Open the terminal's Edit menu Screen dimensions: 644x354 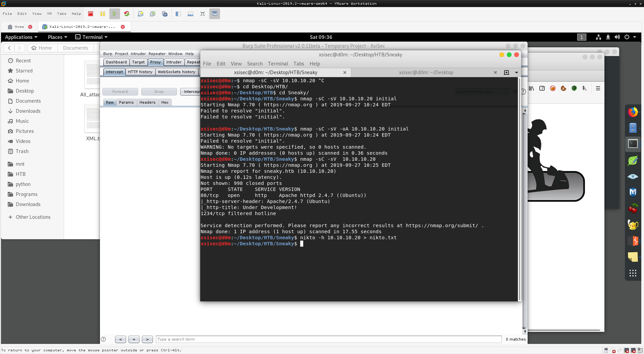221,64
